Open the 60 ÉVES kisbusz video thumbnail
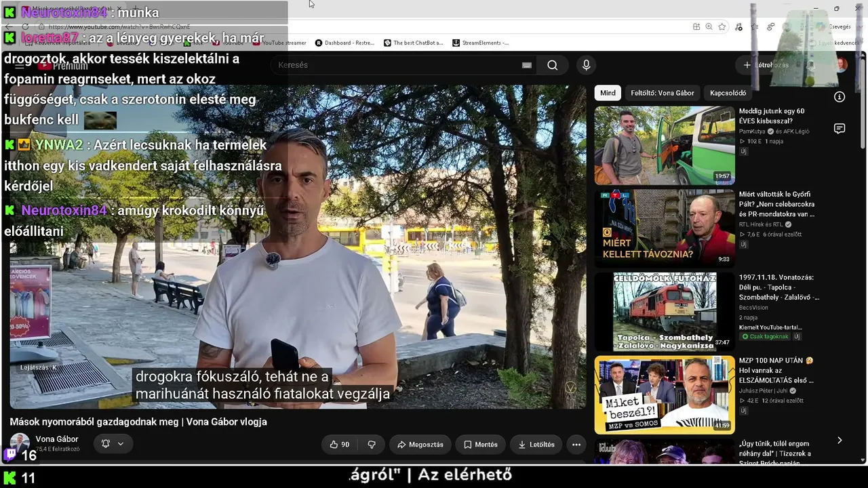 click(x=665, y=145)
